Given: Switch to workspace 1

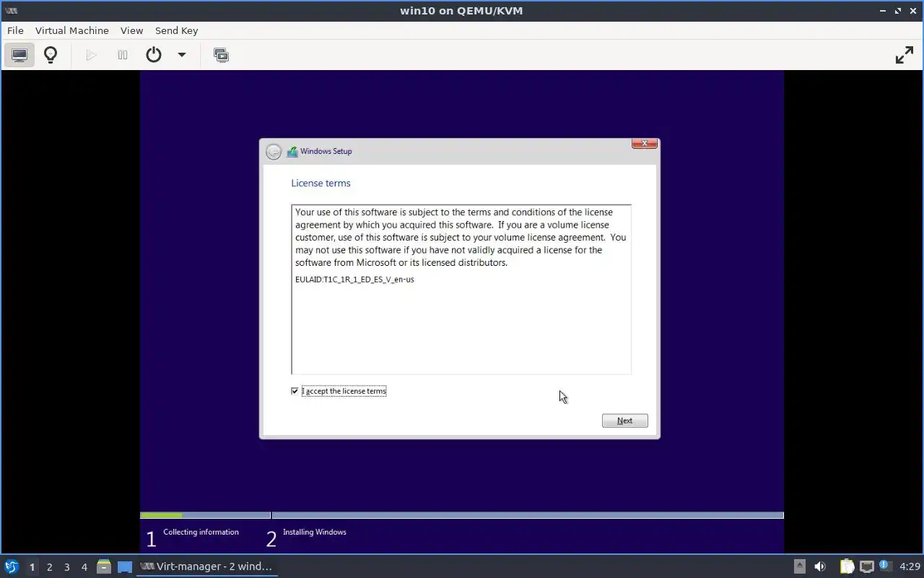Looking at the screenshot, I should (32, 567).
